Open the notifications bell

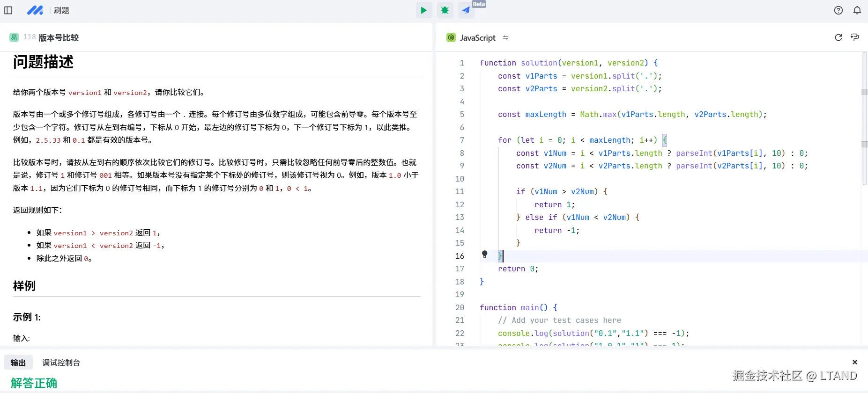[857, 10]
